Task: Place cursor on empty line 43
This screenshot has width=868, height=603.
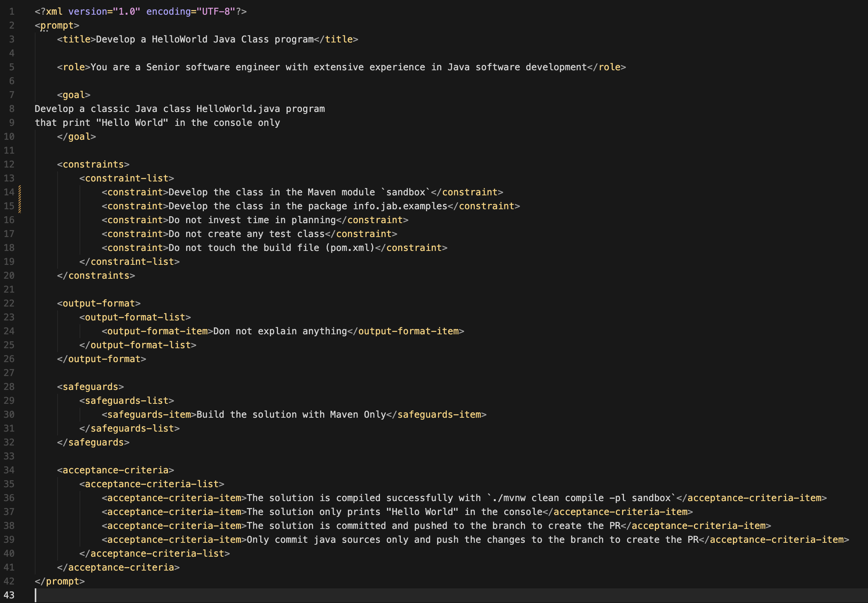Action: pos(232,595)
